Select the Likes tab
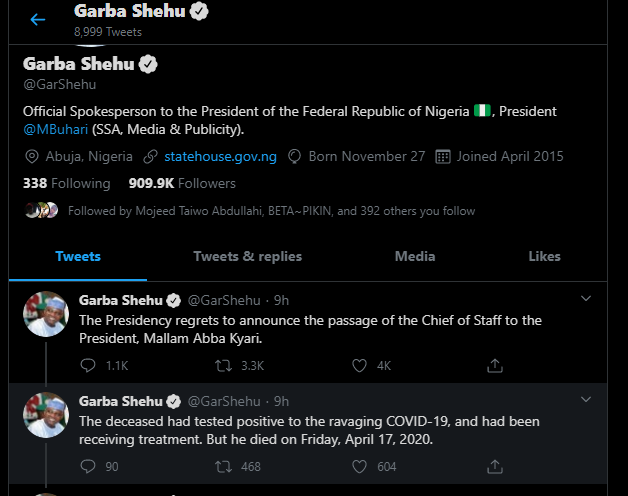628x496 pixels. click(x=544, y=256)
